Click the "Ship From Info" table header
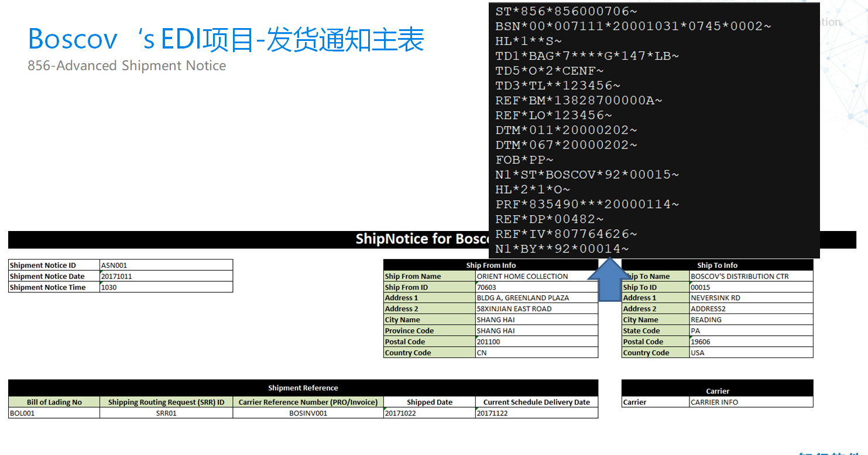This screenshot has width=868, height=455. point(491,266)
